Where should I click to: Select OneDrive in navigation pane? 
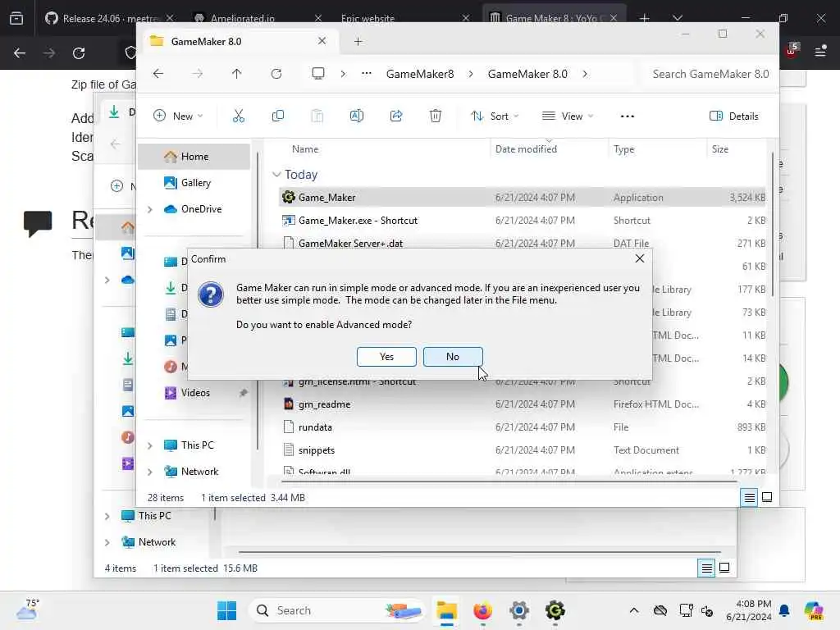pyautogui.click(x=194, y=209)
